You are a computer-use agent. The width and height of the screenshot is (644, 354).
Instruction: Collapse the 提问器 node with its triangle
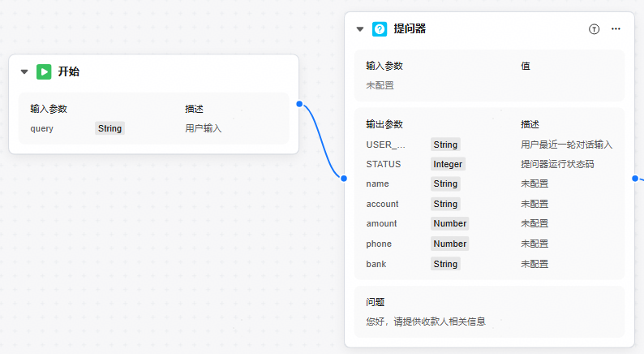tap(360, 29)
